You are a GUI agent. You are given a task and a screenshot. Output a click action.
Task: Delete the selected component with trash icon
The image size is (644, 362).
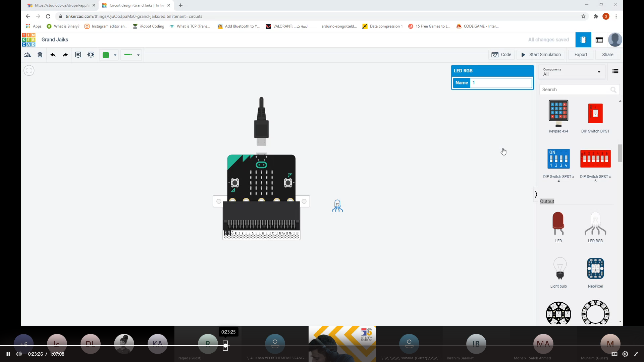[40, 55]
